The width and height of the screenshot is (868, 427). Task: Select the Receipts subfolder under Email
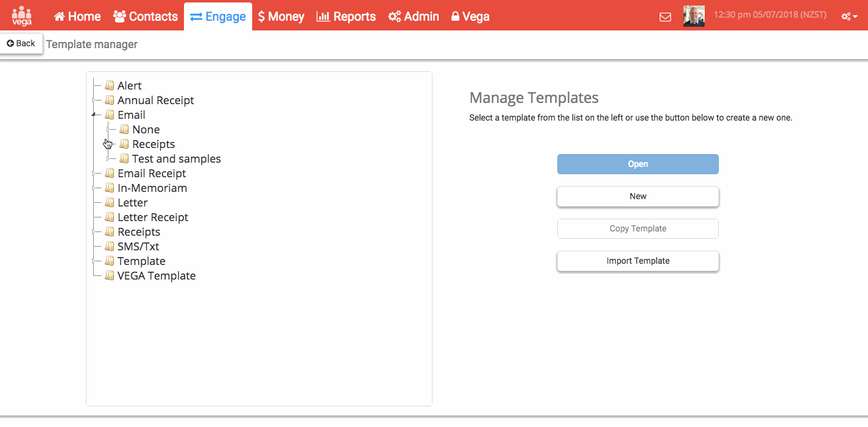[153, 144]
